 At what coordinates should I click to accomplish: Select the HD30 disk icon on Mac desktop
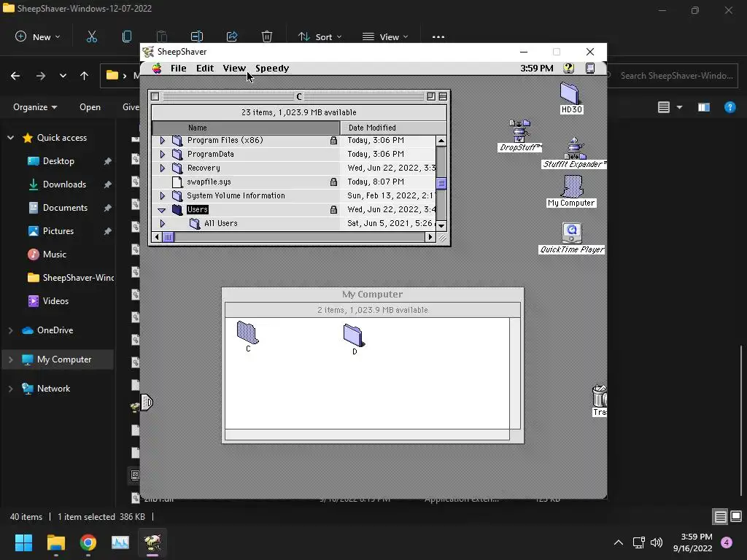[570, 98]
